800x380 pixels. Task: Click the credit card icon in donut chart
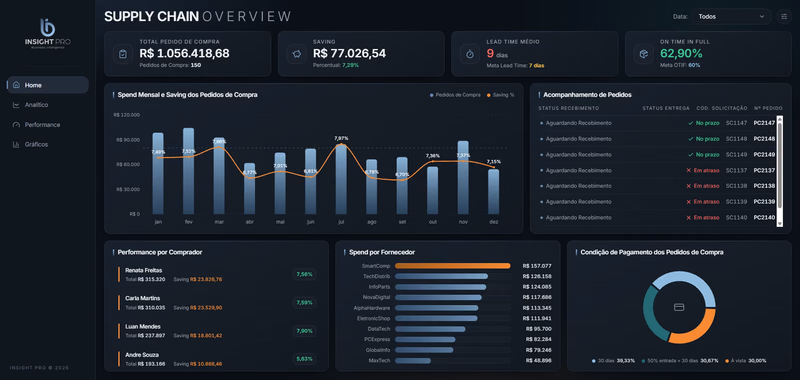point(679,307)
